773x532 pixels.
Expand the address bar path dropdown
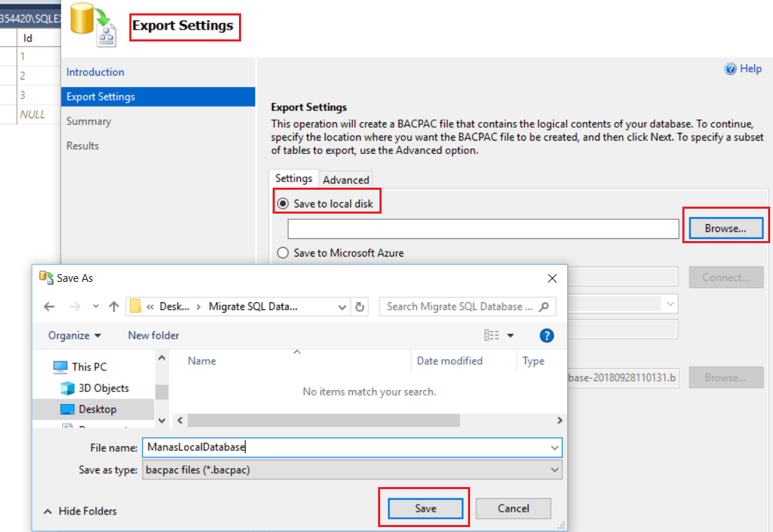[x=342, y=306]
